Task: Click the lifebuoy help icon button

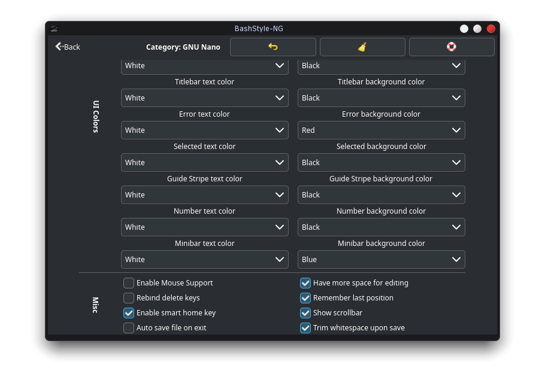Action: [x=452, y=47]
